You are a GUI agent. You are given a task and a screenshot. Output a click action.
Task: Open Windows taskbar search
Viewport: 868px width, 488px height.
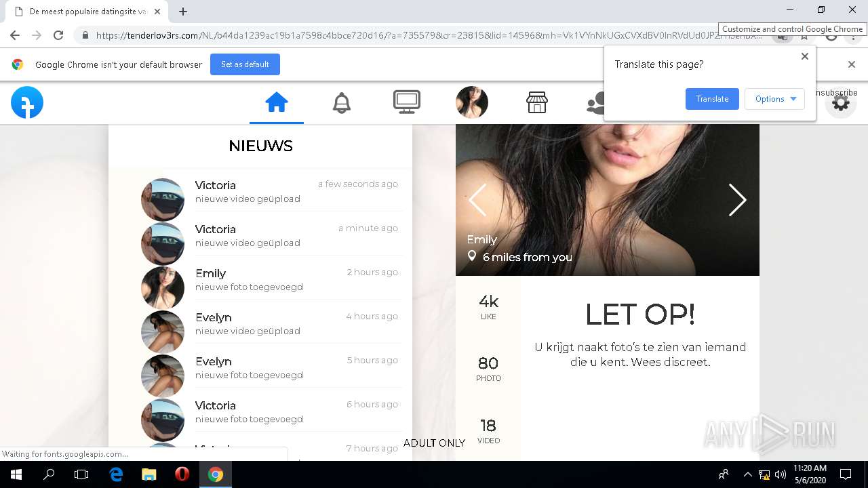pos(49,474)
